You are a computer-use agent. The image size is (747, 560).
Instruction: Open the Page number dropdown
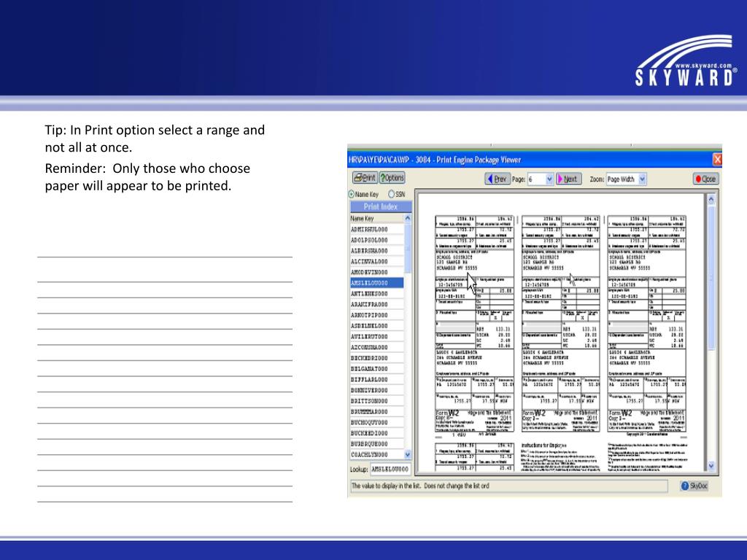pos(549,179)
